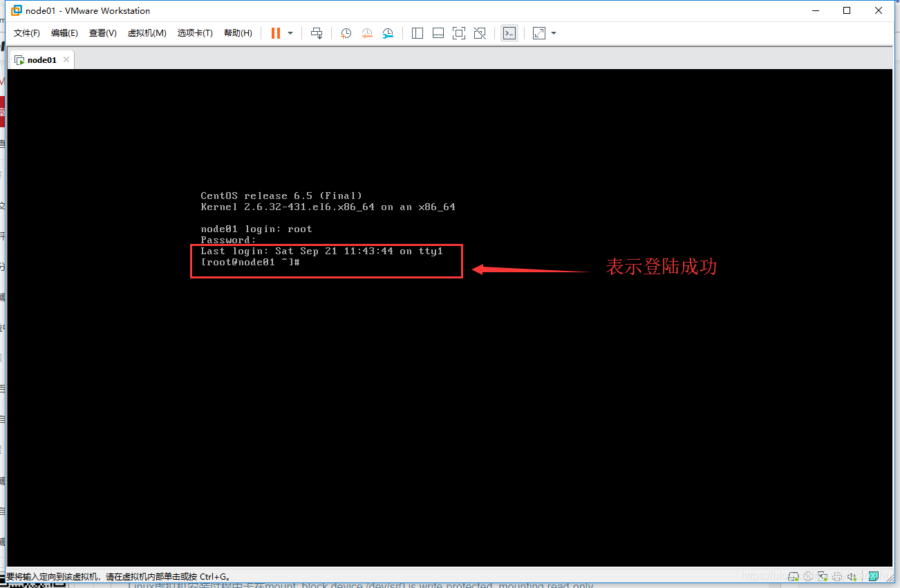This screenshot has height=588, width=900.
Task: Click the root@node01 shell prompt in console
Action: coord(250,263)
